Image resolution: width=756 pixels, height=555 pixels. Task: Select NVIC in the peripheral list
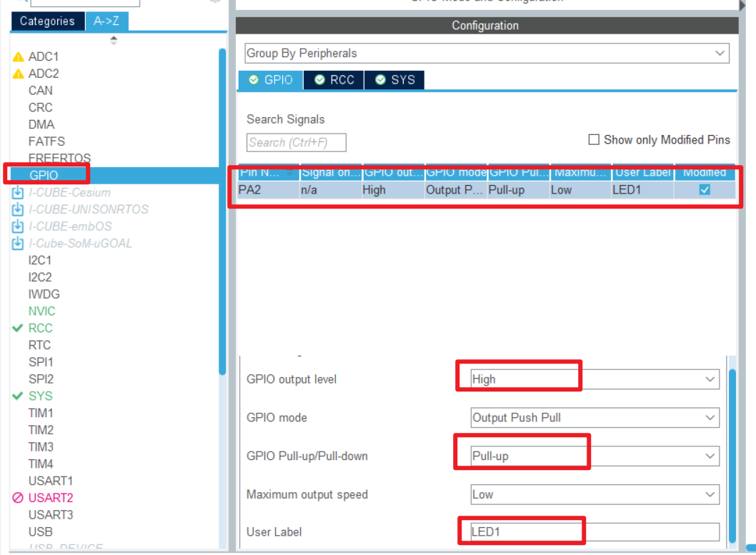point(42,311)
